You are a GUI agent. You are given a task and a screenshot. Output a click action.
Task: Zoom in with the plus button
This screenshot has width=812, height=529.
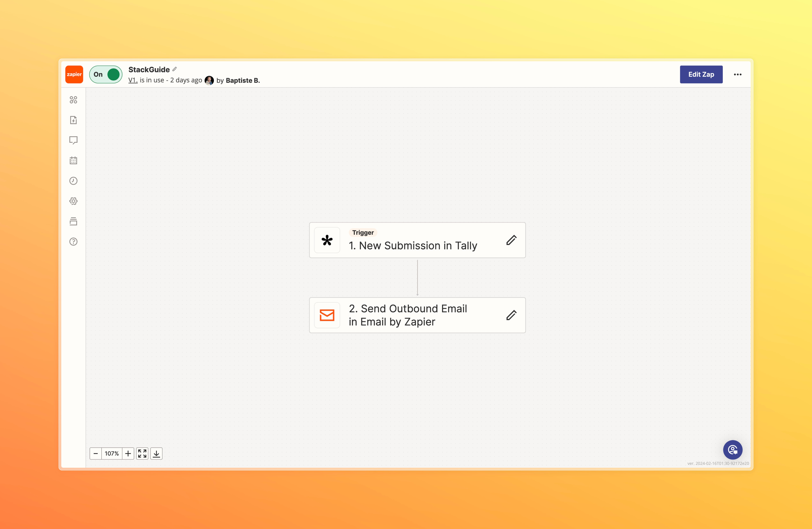click(128, 453)
